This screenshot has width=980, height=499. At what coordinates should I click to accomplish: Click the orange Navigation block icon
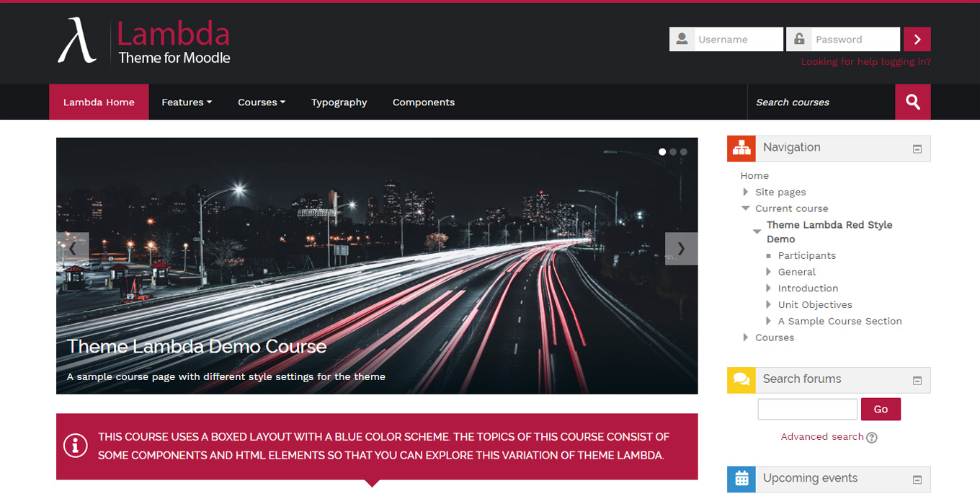(x=740, y=148)
